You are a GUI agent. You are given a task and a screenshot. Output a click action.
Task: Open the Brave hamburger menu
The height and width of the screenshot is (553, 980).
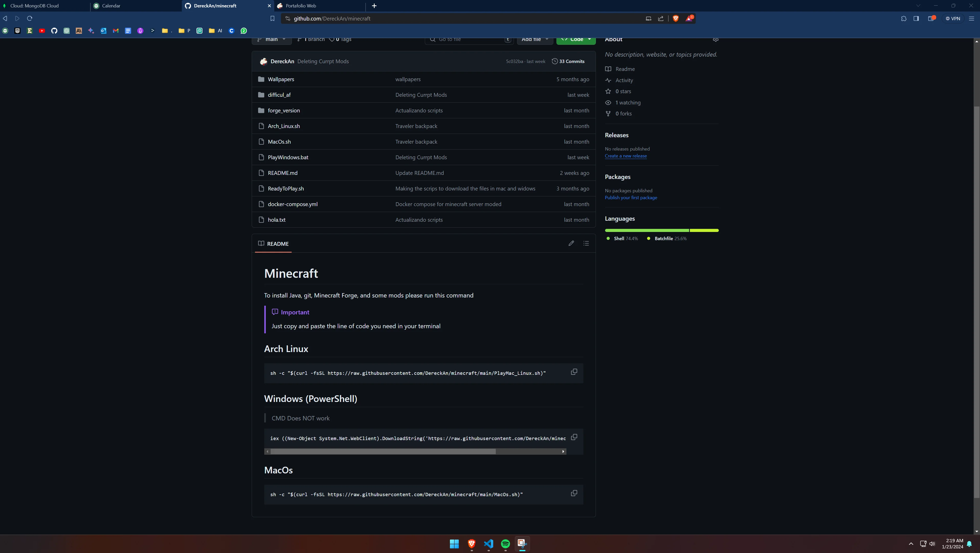click(971, 18)
